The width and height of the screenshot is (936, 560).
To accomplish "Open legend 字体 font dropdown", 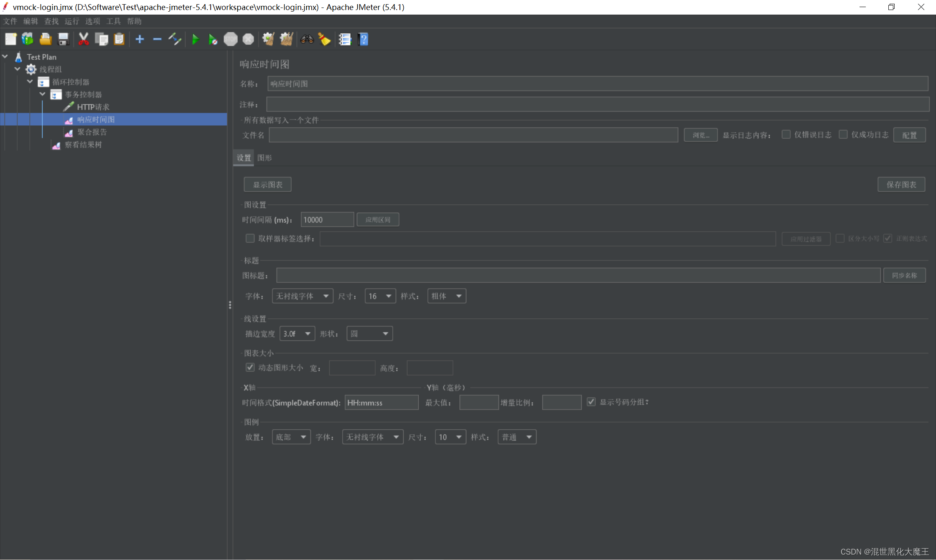I will pos(373,437).
